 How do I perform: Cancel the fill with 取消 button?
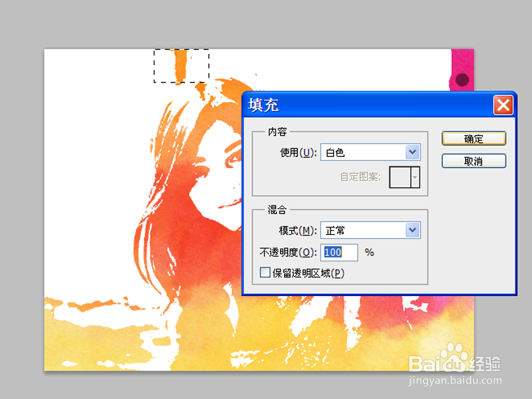(473, 161)
